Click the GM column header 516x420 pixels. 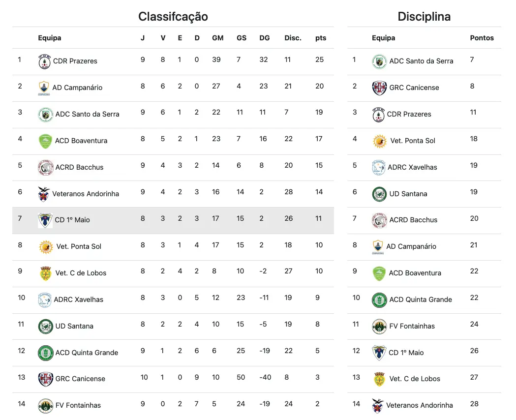tap(217, 38)
